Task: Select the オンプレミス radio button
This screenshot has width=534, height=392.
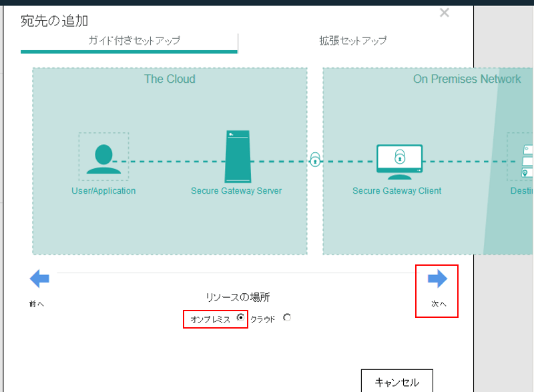Action: 240,317
